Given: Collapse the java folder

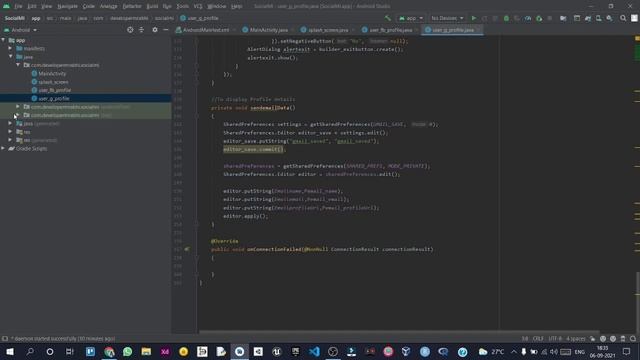Looking at the screenshot, I should 10,57.
